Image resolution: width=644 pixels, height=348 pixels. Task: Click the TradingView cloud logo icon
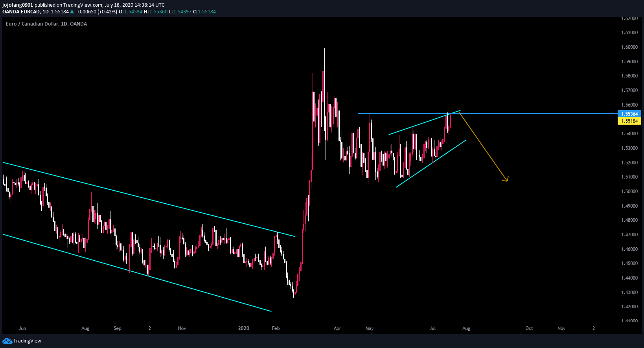point(7,341)
